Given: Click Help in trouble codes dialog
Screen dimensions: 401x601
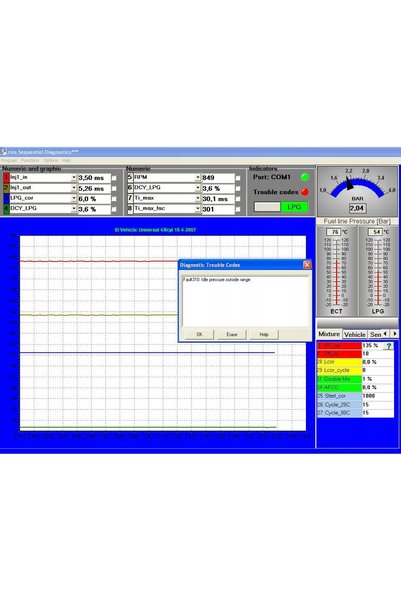Looking at the screenshot, I should click(264, 335).
